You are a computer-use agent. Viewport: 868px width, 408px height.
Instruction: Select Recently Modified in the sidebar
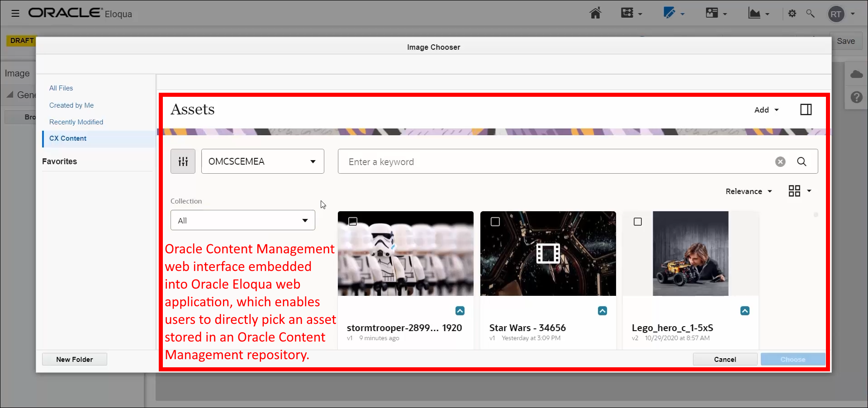pos(76,122)
